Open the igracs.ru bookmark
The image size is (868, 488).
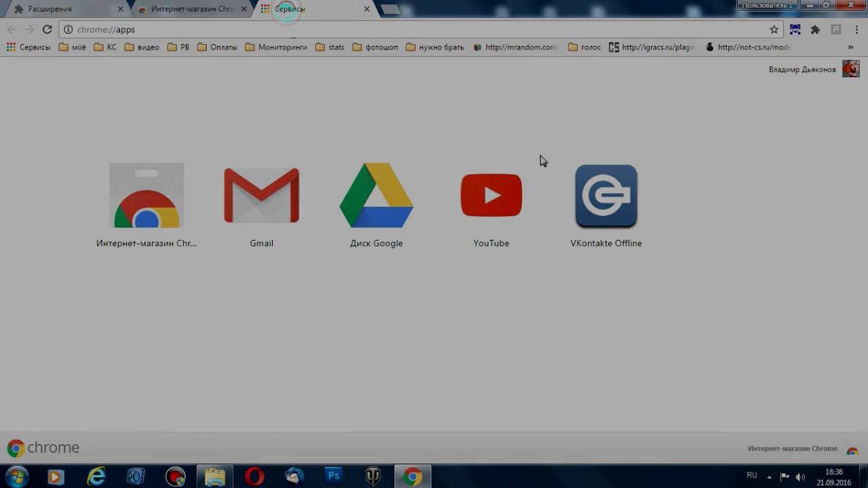(x=652, y=47)
